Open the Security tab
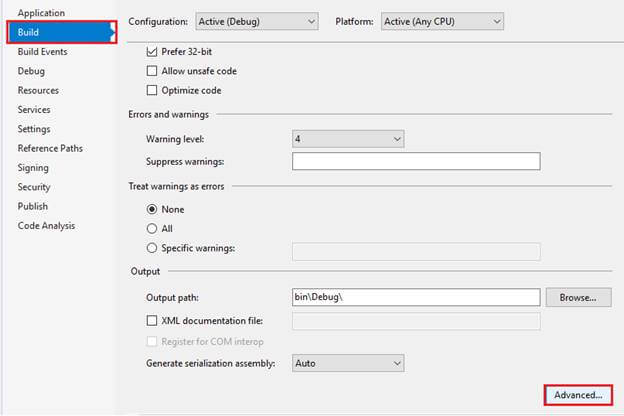 (x=34, y=187)
